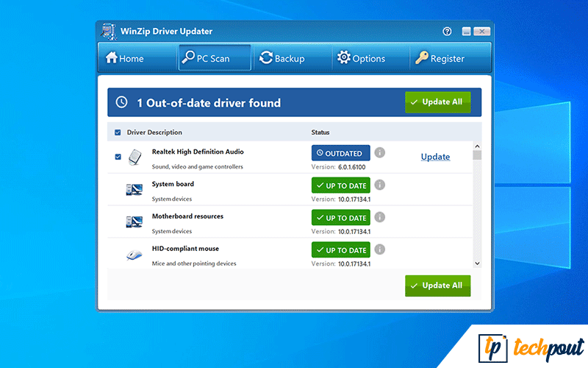This screenshot has height=368, width=588.
Task: Click the WinZip Driver Updater logo icon
Action: (109, 31)
